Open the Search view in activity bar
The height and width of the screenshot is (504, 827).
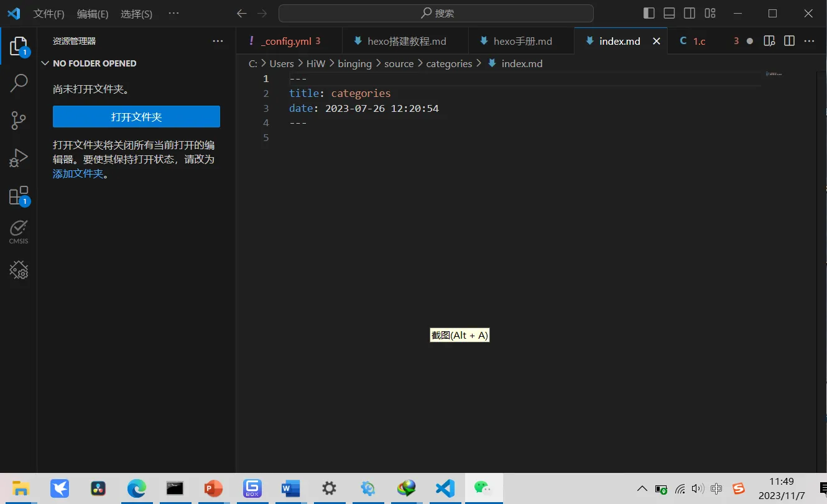click(19, 83)
